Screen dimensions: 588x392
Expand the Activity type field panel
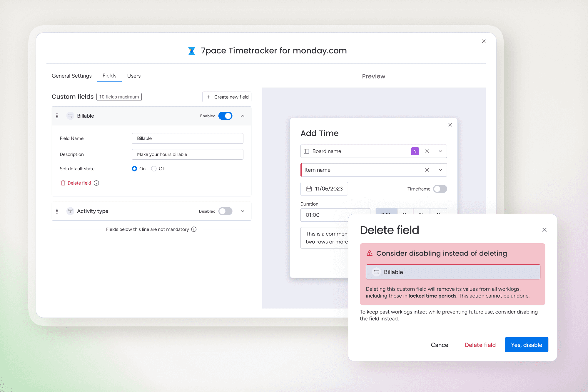[243, 211]
